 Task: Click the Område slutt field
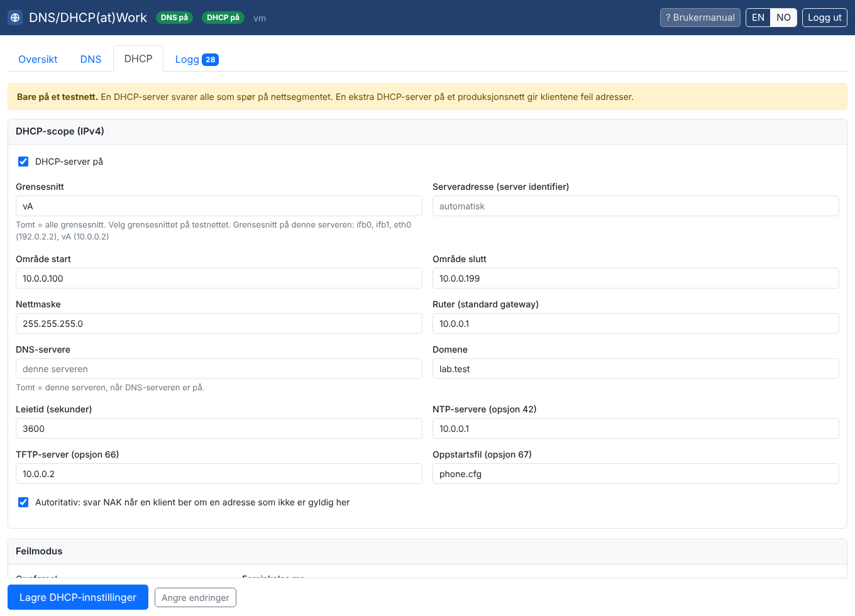[636, 278]
